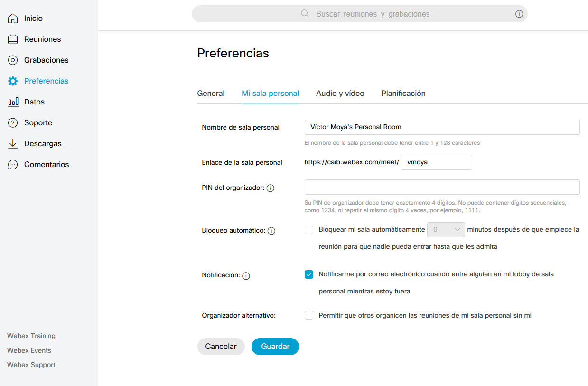This screenshot has width=588, height=386.
Task: Click info icon beside PIN del organizador
Action: click(271, 188)
